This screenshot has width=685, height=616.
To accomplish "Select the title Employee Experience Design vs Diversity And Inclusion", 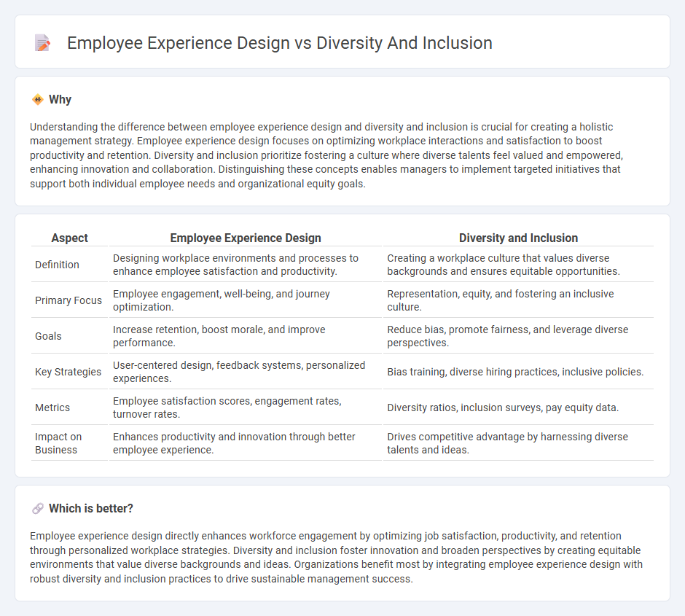I will coord(280,43).
